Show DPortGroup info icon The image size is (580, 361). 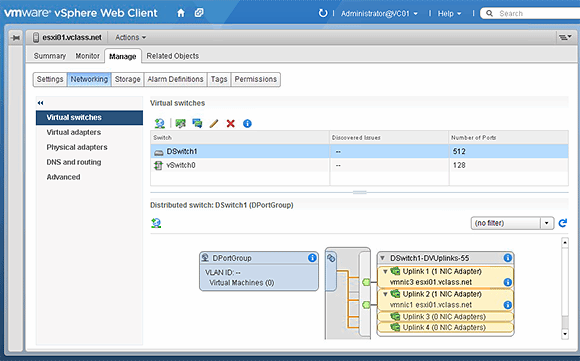click(x=312, y=258)
